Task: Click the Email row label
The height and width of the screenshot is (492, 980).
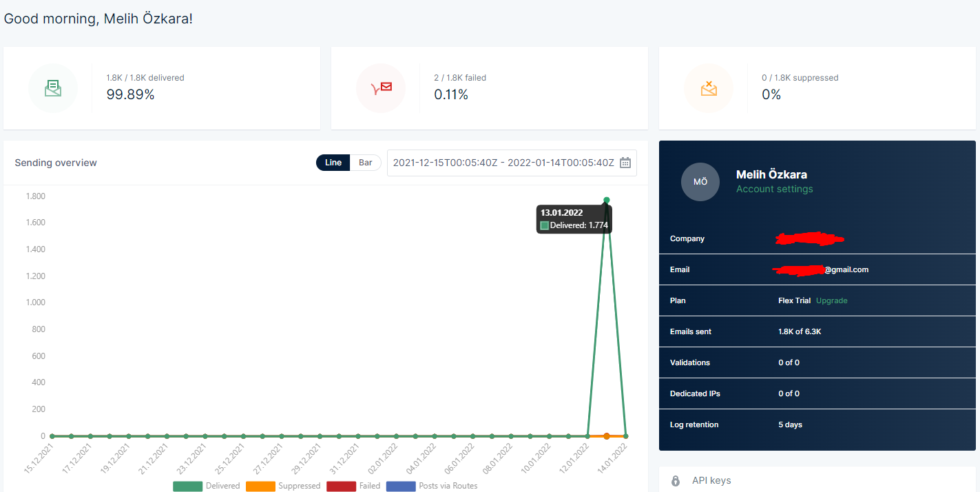Action: 680,269
